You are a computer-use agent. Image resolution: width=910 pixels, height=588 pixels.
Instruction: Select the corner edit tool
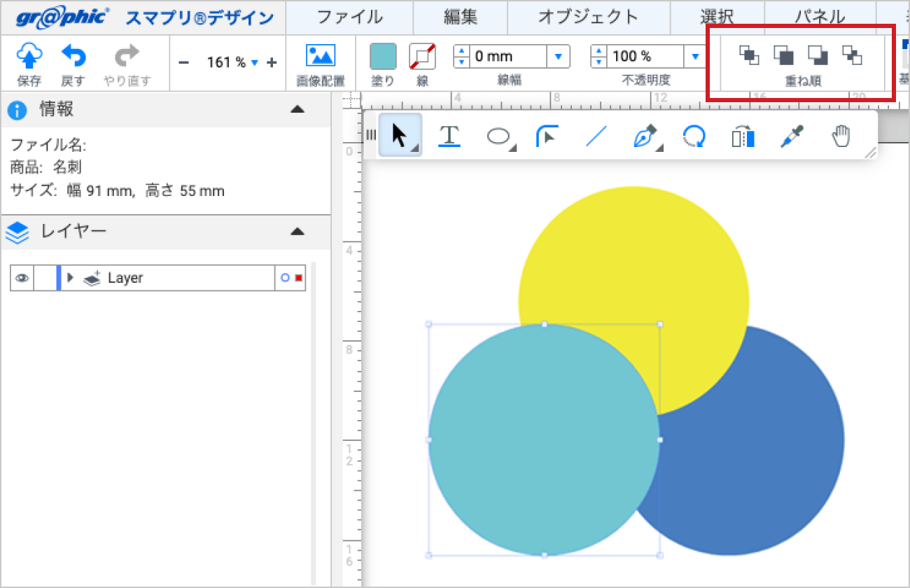click(x=547, y=136)
